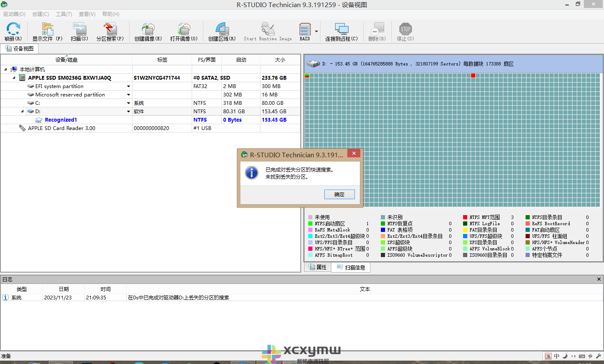Image resolution: width=604 pixels, height=364 pixels.
Task: Select APPLE SD Card Reader 3.00
Action: [62, 128]
